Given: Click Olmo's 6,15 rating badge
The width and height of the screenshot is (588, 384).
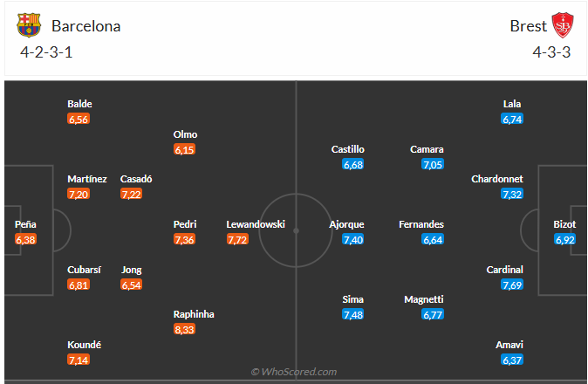Looking at the screenshot, I should (x=185, y=149).
